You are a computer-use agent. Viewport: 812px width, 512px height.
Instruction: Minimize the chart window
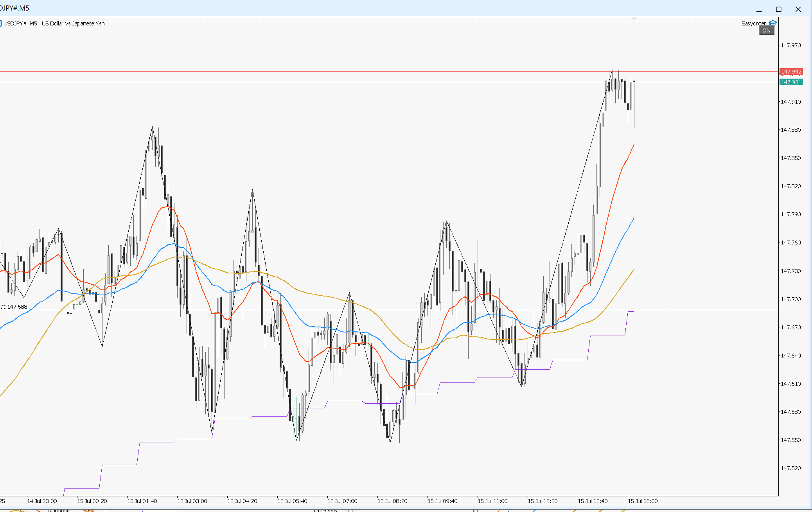pos(759,9)
